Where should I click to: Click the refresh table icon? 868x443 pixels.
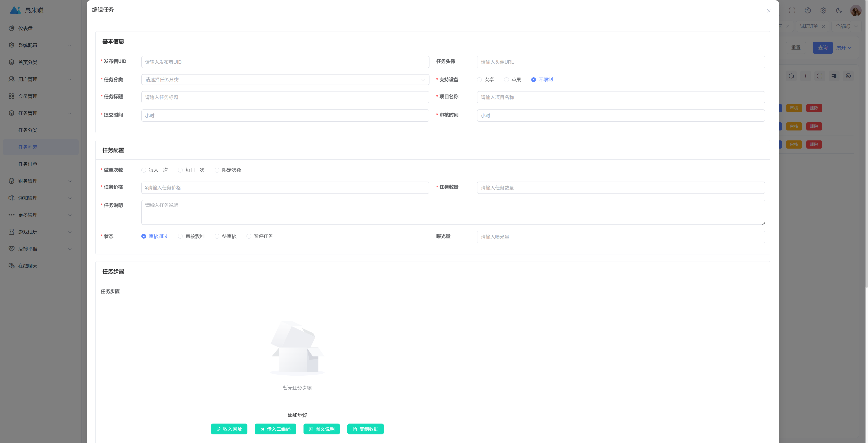pyautogui.click(x=791, y=76)
